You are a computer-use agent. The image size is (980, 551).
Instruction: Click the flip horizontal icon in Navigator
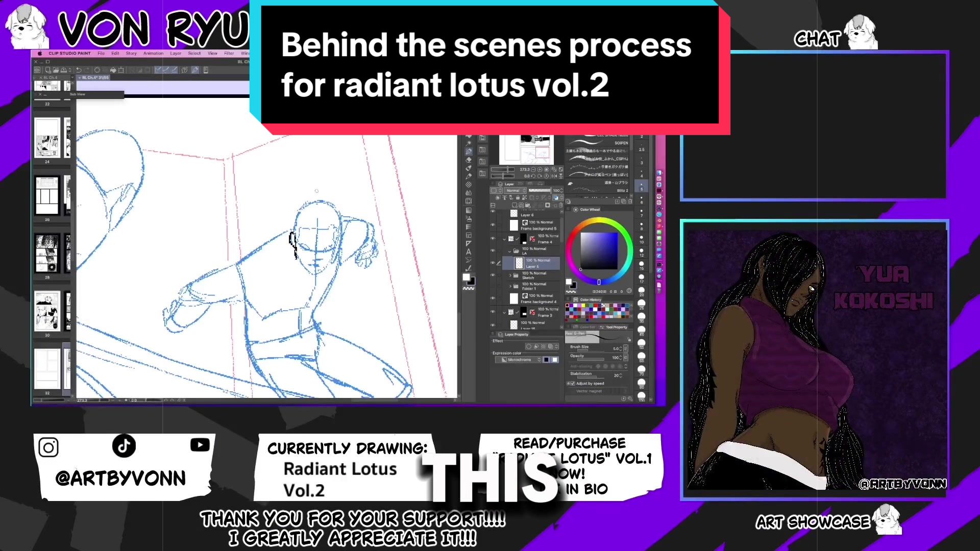[554, 176]
